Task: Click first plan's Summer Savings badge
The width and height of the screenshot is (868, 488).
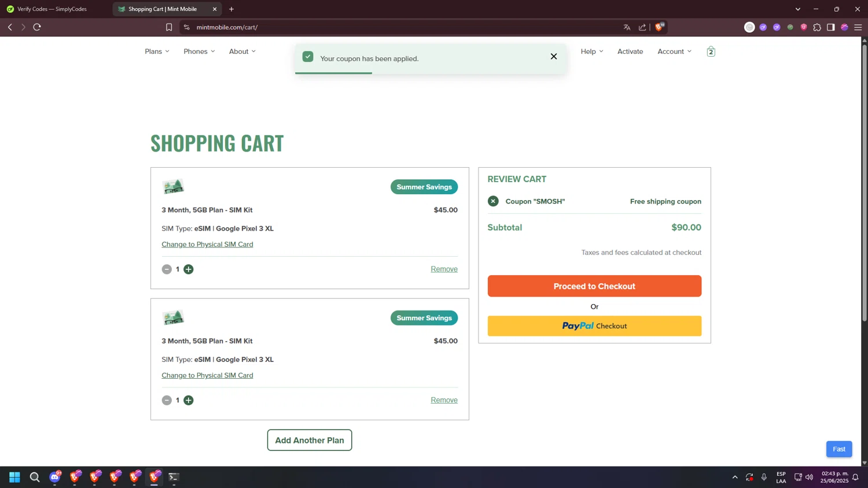Action: [424, 187]
